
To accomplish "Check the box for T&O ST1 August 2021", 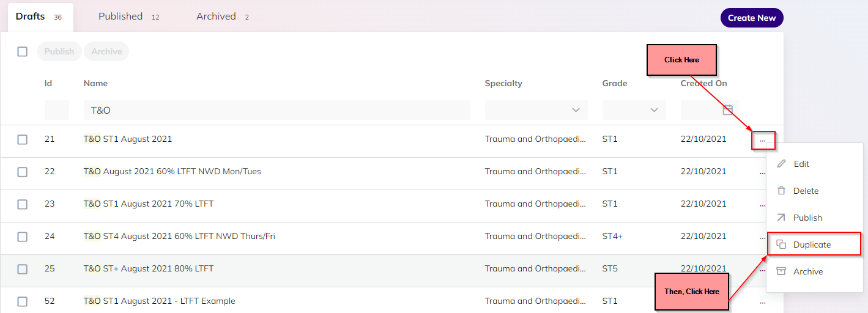I will [x=23, y=139].
